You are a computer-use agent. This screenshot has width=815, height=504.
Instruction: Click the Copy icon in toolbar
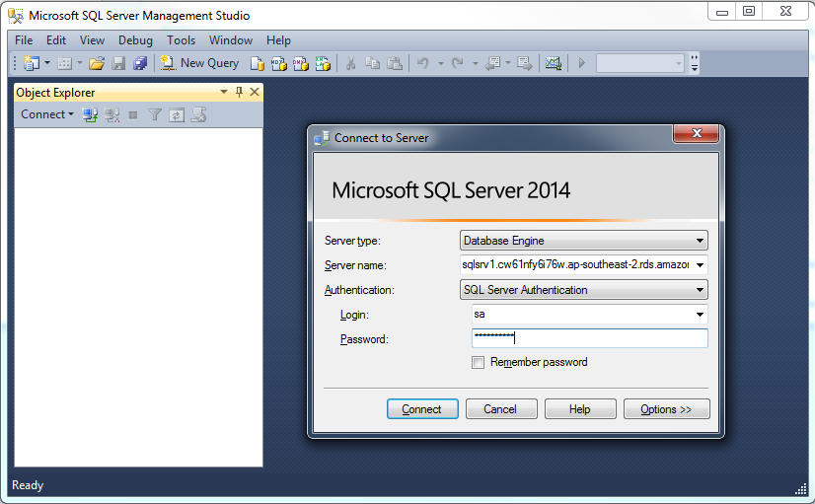pos(373,63)
